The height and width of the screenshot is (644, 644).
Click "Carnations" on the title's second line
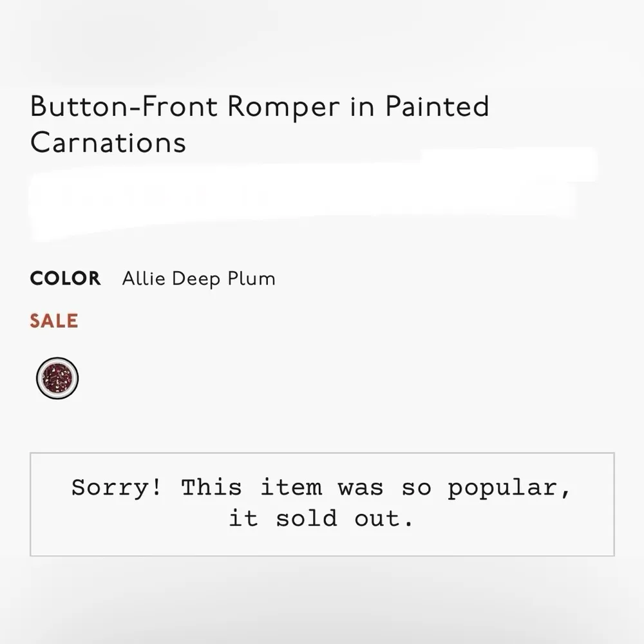tap(108, 142)
